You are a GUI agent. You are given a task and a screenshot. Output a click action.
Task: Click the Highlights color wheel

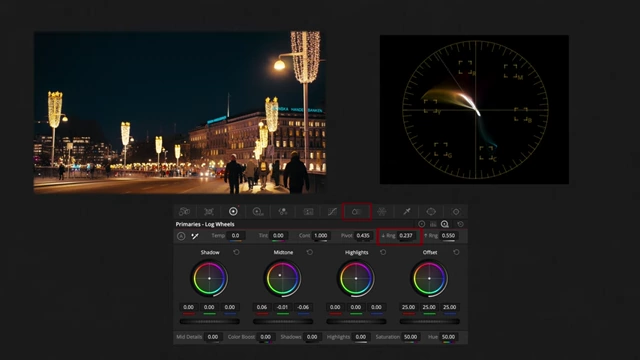pyautogui.click(x=356, y=278)
